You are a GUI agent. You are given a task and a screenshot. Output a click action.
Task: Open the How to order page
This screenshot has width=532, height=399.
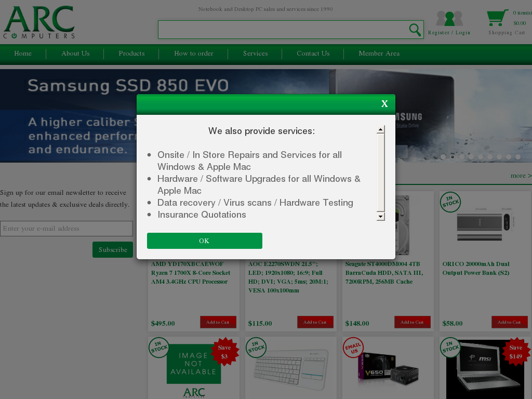[x=194, y=54]
